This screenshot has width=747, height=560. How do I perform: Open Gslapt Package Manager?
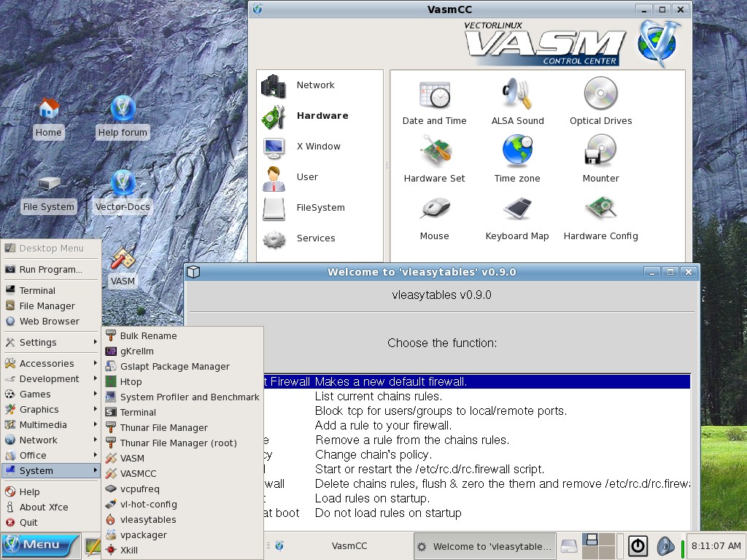(x=183, y=366)
